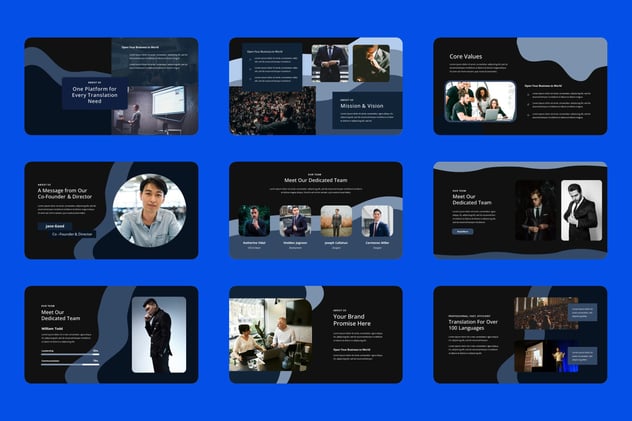Select the suited torso photo on Mission slide
The image size is (632, 421).
(330, 63)
